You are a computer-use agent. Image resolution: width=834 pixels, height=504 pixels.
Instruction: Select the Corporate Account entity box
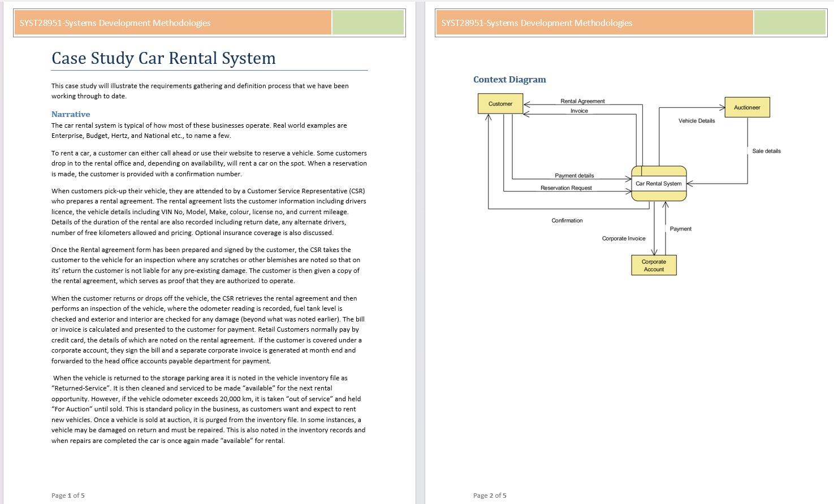(x=654, y=265)
